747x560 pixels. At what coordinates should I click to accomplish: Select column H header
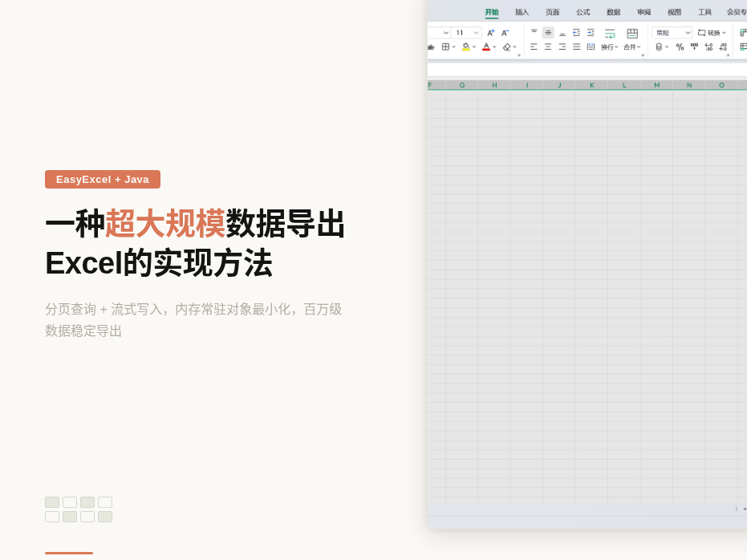tap(494, 85)
